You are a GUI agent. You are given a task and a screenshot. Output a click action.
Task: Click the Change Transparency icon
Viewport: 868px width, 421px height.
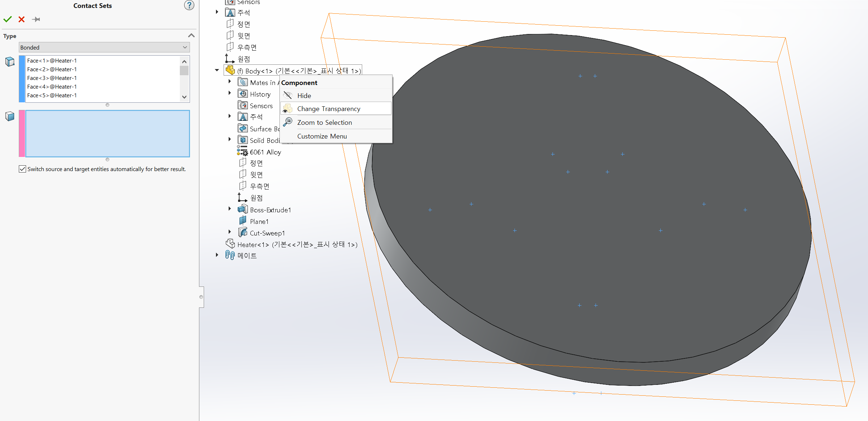[x=288, y=109]
